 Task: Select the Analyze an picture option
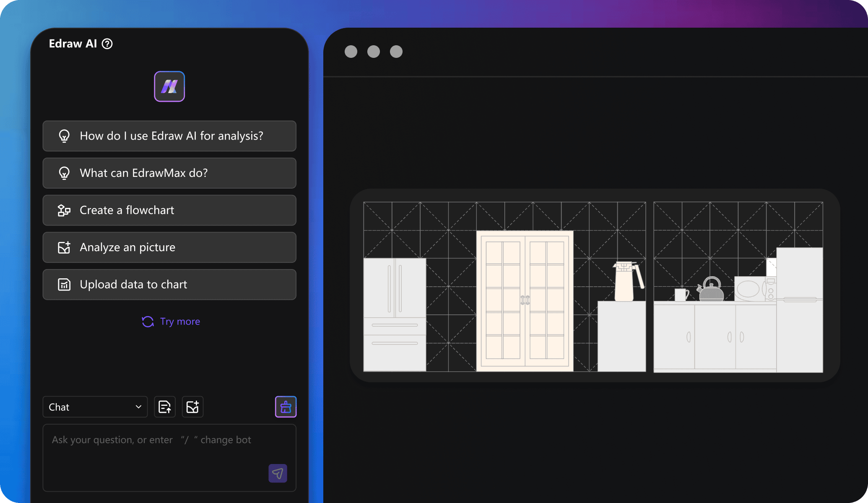(170, 247)
